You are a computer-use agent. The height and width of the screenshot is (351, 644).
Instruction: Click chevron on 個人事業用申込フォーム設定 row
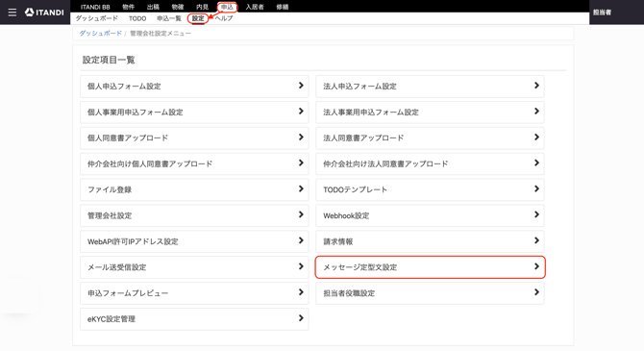(x=301, y=112)
